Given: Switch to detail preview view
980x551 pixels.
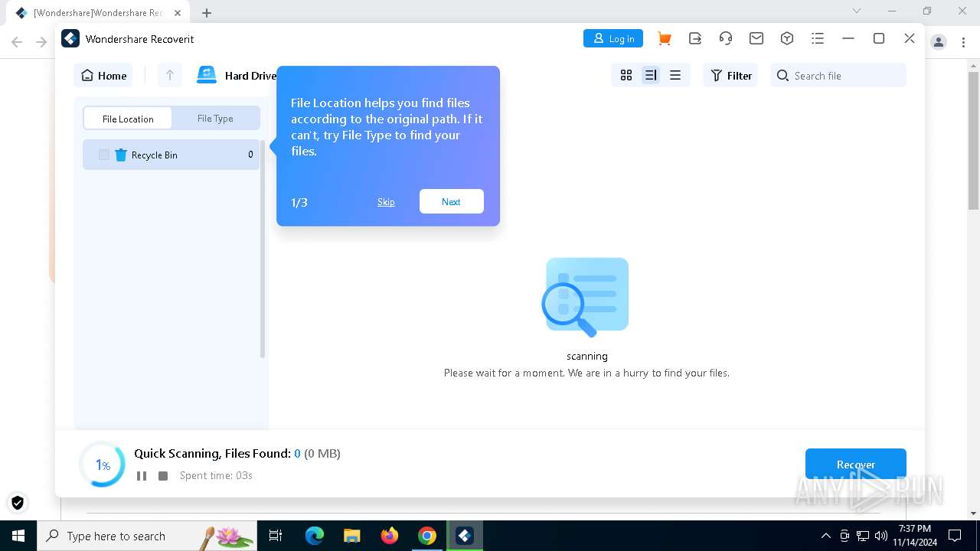Looking at the screenshot, I should point(651,75).
